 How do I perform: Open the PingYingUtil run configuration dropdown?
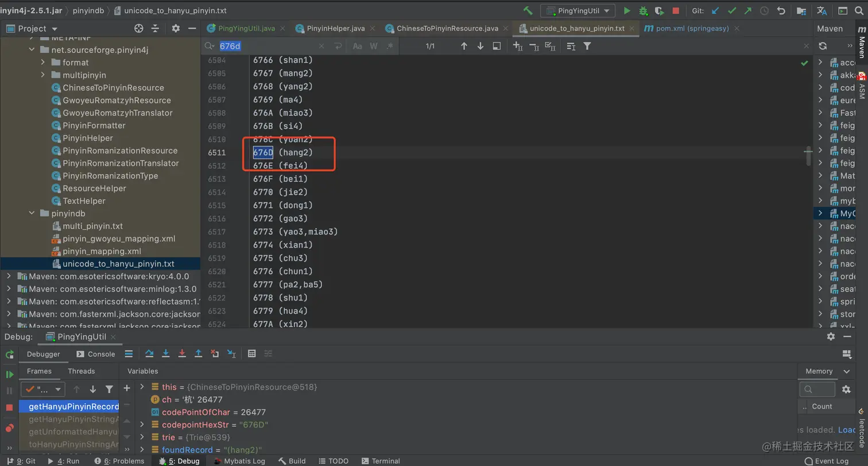578,11
